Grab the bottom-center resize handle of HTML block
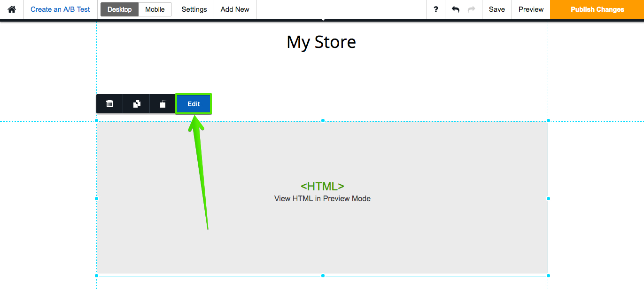The width and height of the screenshot is (644, 290). point(323,275)
